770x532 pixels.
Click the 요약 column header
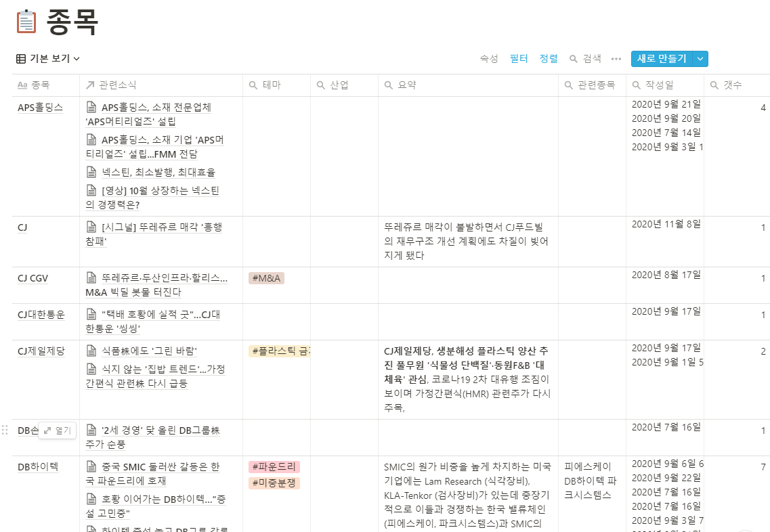[468, 85]
